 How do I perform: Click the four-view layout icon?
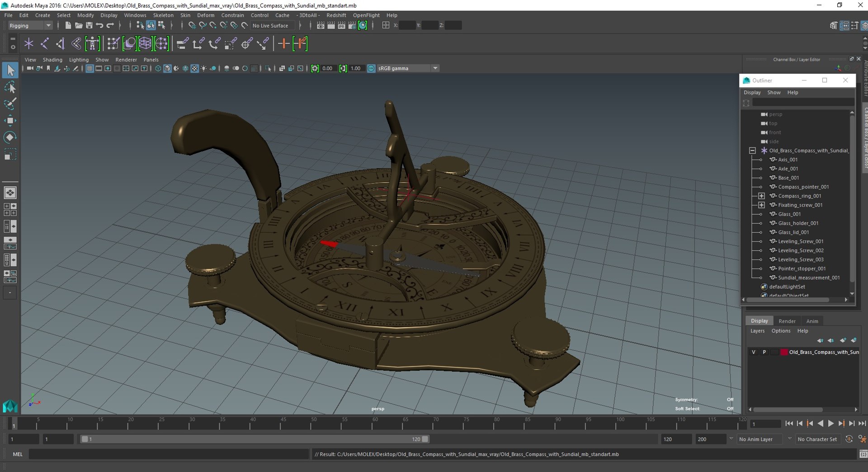click(10, 209)
